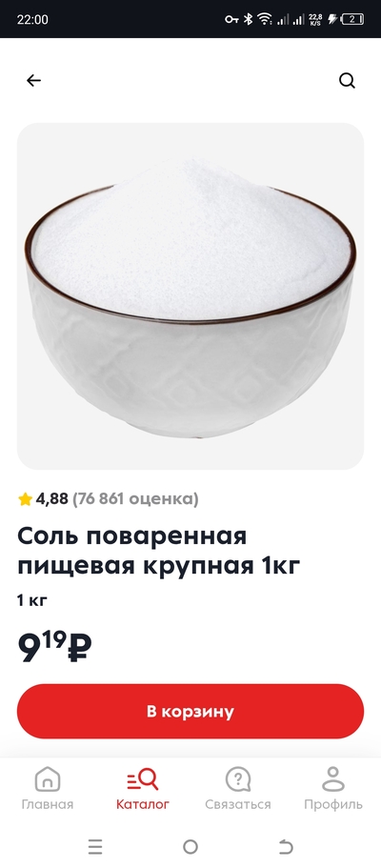Tap Android home circle button
381x868 pixels.
(190, 846)
